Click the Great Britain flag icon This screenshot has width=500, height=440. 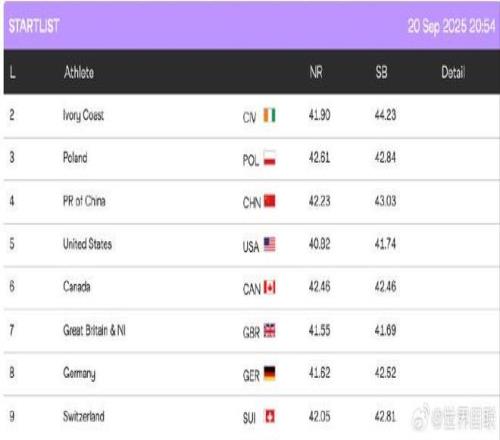[270, 330]
